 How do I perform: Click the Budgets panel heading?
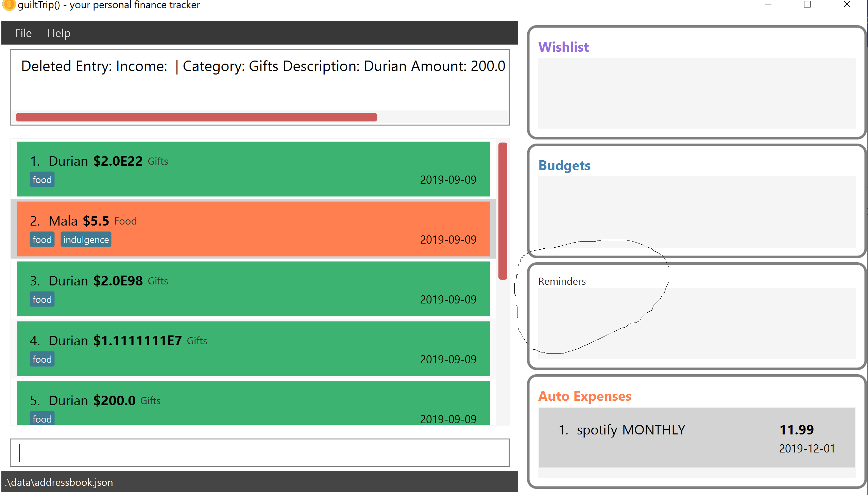pyautogui.click(x=564, y=166)
